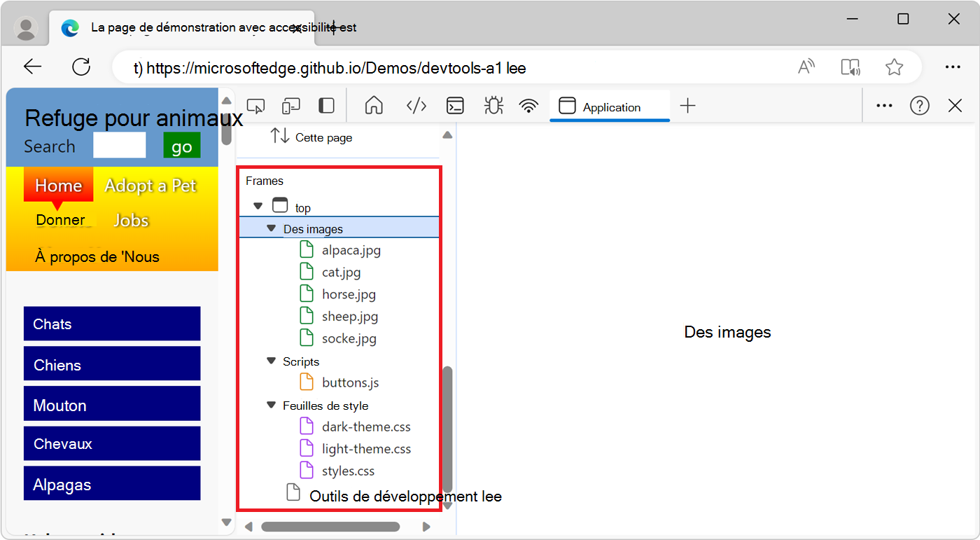Open DevTools help
The image size is (980, 540).
tap(919, 105)
